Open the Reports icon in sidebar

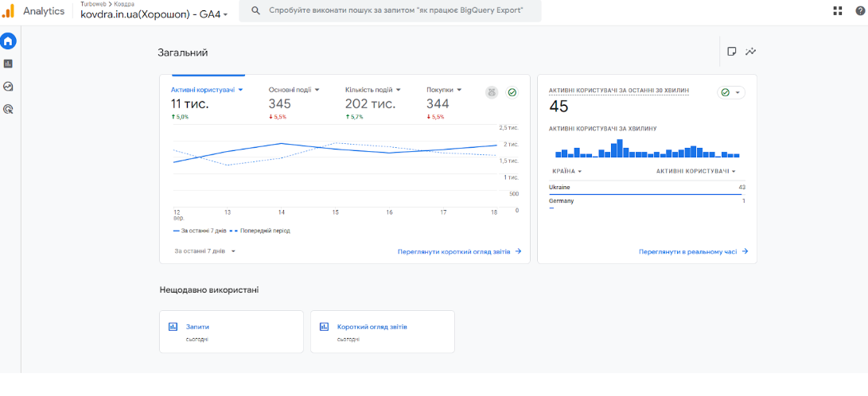[x=8, y=64]
